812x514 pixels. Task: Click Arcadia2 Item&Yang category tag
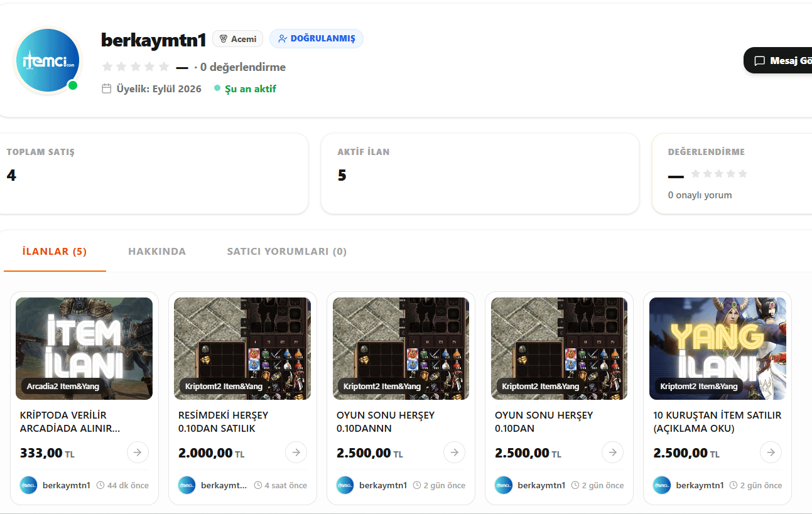pos(63,386)
